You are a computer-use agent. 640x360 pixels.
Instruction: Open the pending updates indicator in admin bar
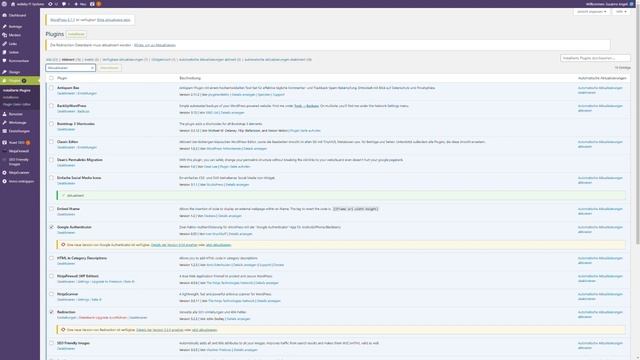click(52, 4)
